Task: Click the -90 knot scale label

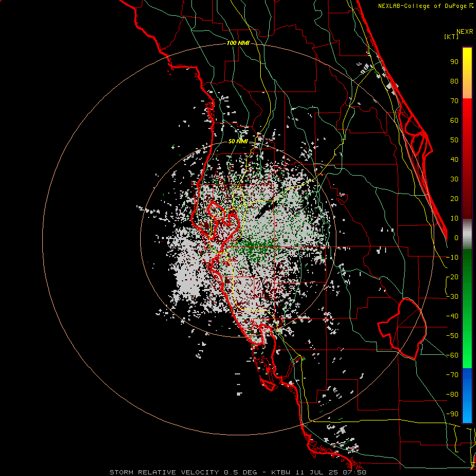Action: (452, 414)
